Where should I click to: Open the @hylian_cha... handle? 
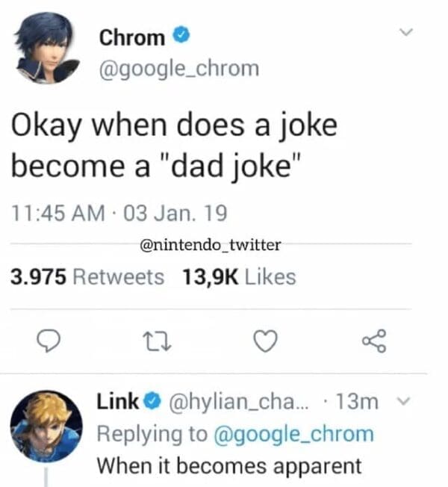click(234, 402)
